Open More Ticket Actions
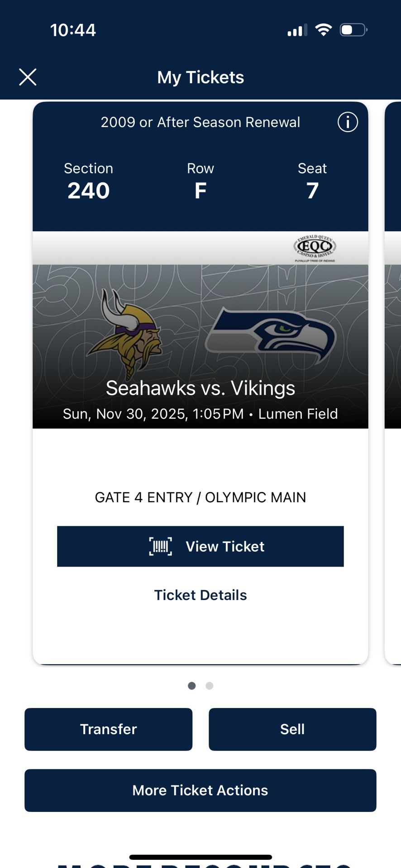This screenshot has height=868, width=401. (x=200, y=790)
